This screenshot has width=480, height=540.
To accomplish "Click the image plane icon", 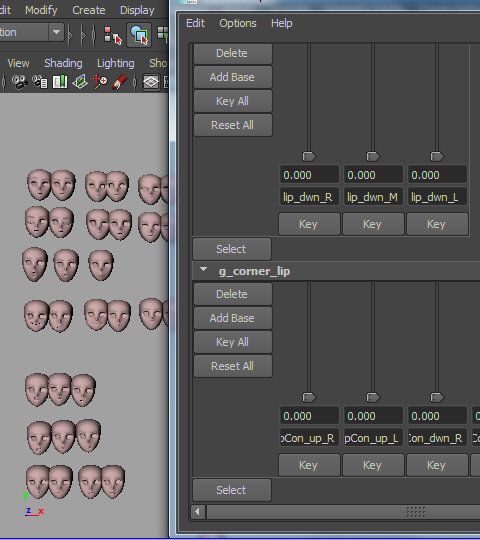I will [80, 82].
